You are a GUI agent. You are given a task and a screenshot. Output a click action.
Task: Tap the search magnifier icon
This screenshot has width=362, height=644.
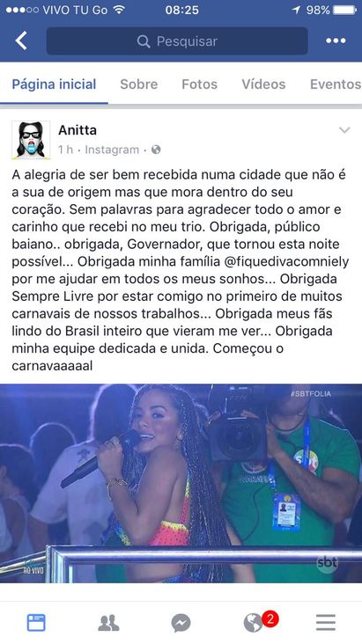144,41
